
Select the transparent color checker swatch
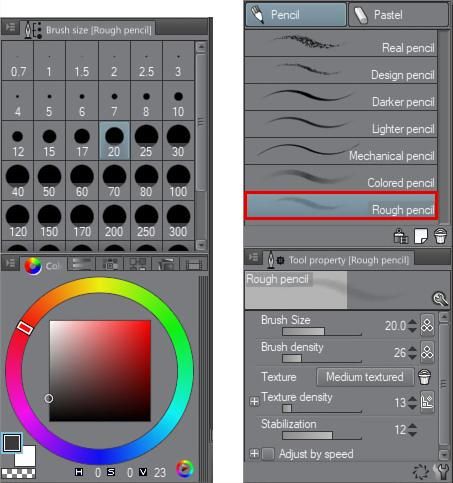coord(19,473)
